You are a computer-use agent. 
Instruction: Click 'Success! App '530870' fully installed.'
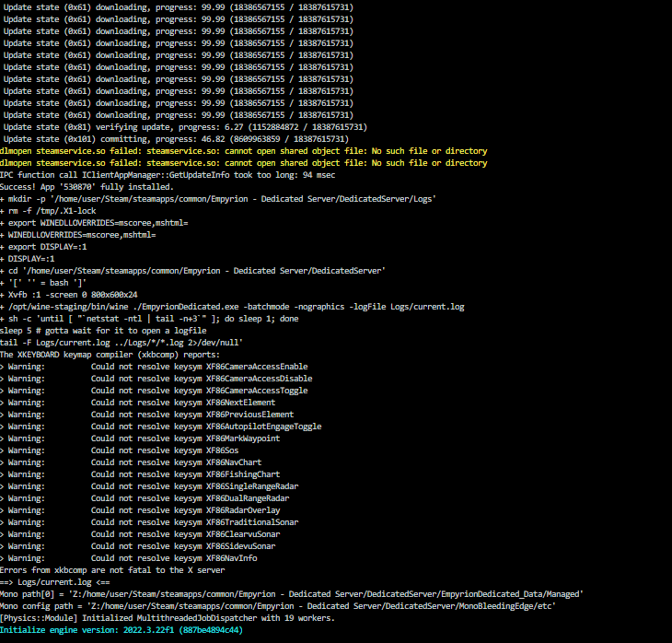[x=87, y=187]
